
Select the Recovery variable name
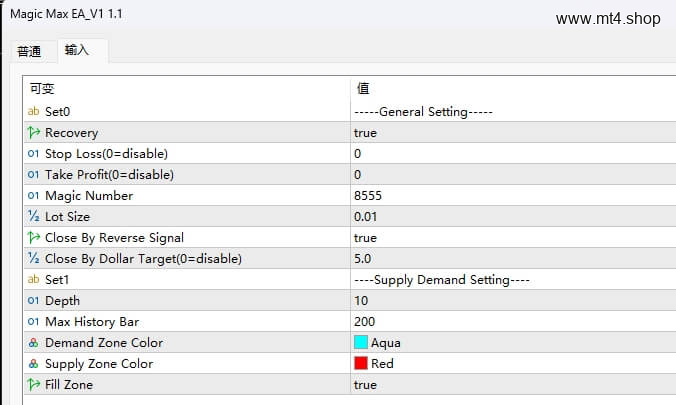(72, 133)
